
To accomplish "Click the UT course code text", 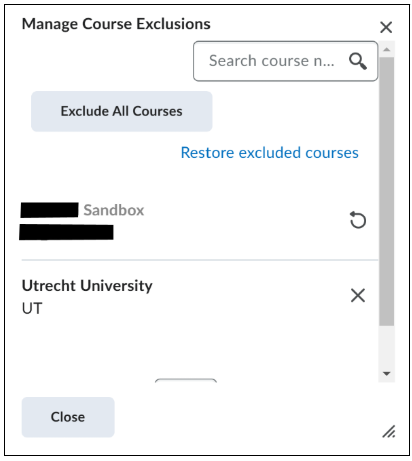I will point(32,308).
